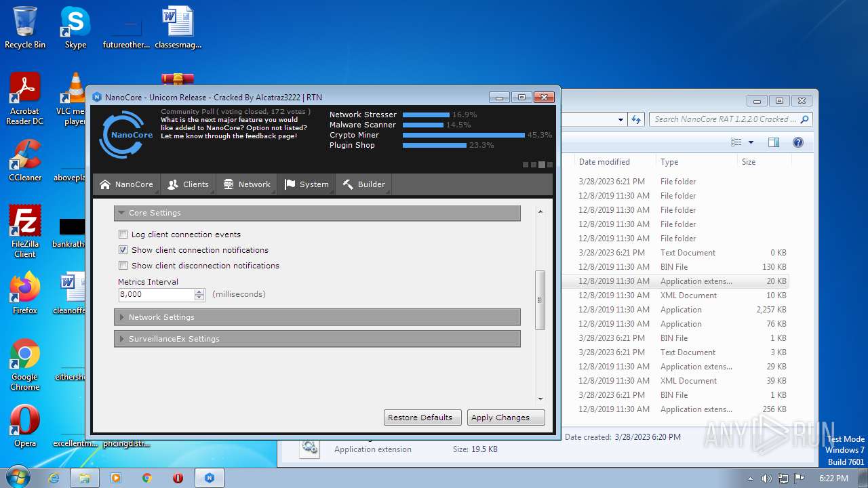Select the third banner page indicator square
The image size is (868, 488).
(542, 165)
